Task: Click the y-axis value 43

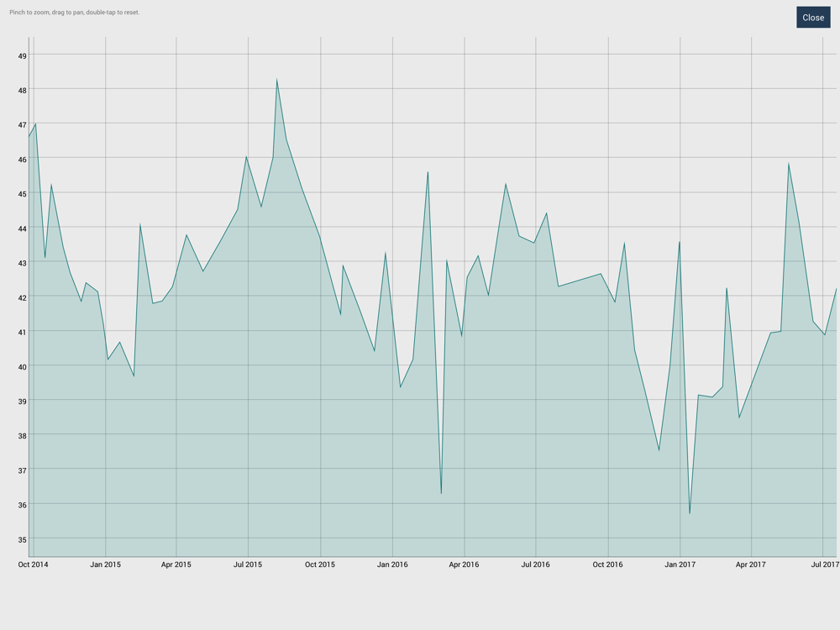Action: pos(22,262)
